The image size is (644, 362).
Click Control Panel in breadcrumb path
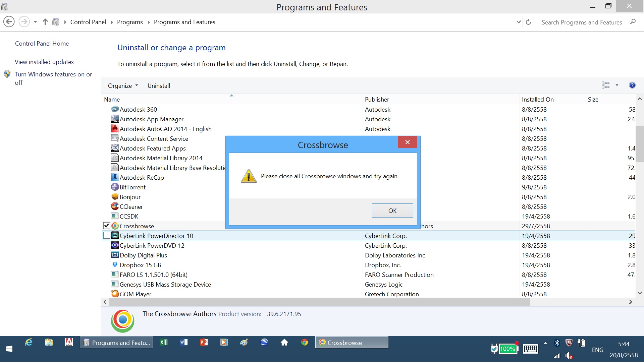coord(88,22)
